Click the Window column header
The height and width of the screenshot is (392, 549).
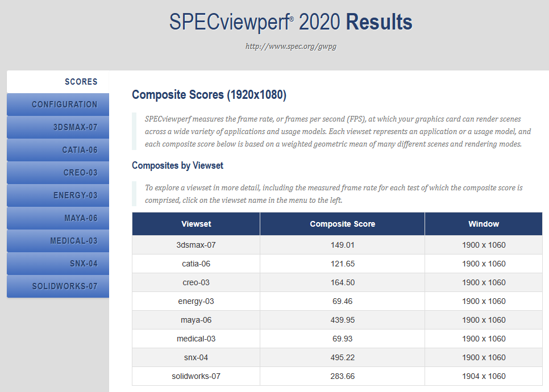pyautogui.click(x=483, y=224)
